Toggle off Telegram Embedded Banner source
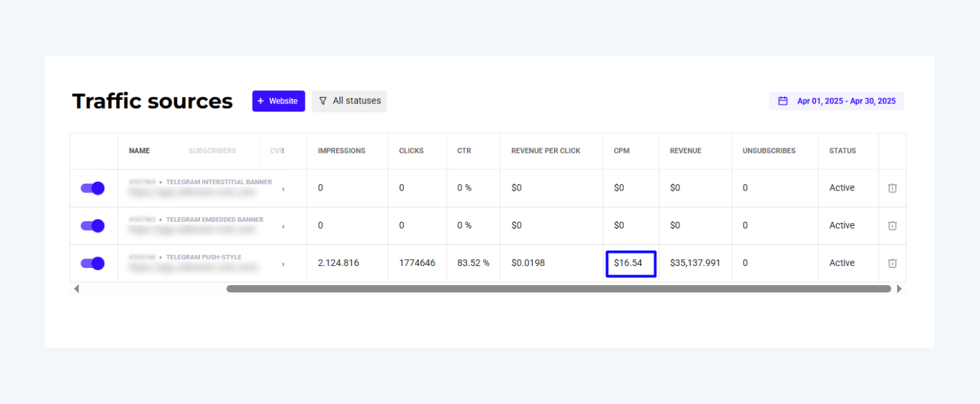The width and height of the screenshot is (980, 404). (93, 226)
